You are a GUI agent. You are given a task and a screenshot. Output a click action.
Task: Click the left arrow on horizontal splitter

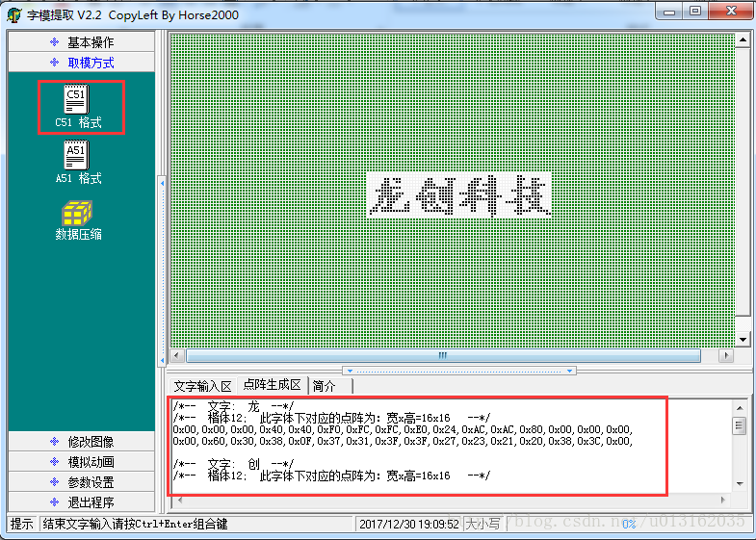(x=350, y=371)
